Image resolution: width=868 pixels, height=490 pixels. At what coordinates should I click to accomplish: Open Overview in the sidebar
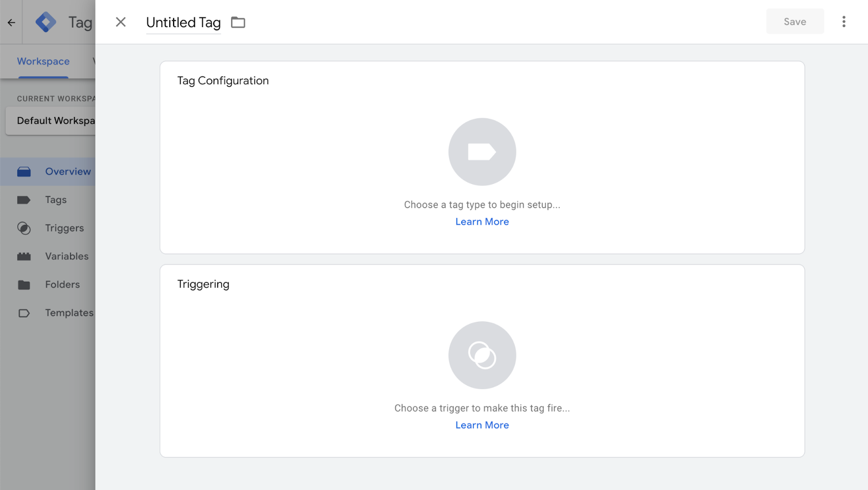click(68, 171)
